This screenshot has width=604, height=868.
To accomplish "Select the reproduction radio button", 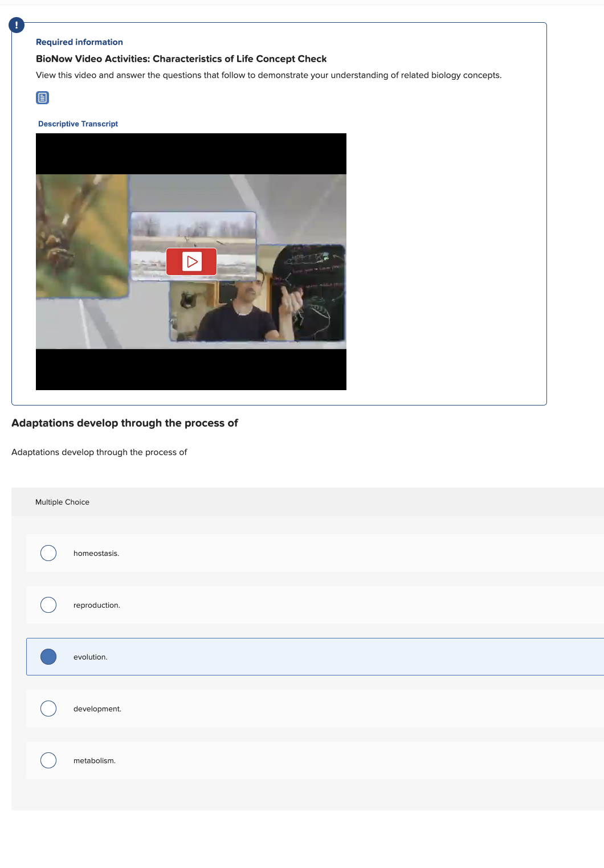I will click(48, 605).
